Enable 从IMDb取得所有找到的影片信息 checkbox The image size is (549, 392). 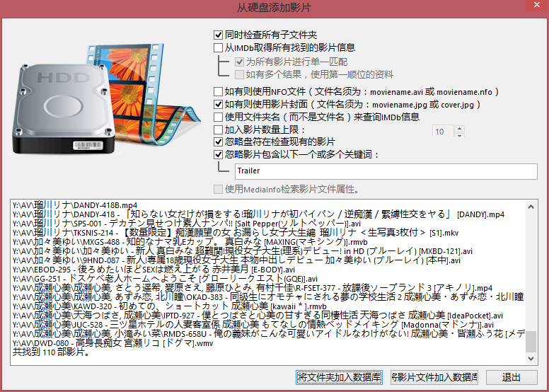click(219, 48)
